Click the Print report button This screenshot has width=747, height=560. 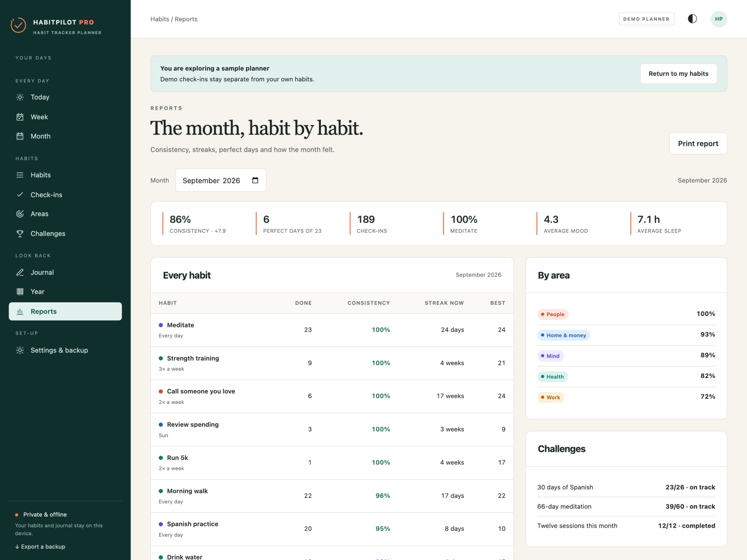[698, 143]
